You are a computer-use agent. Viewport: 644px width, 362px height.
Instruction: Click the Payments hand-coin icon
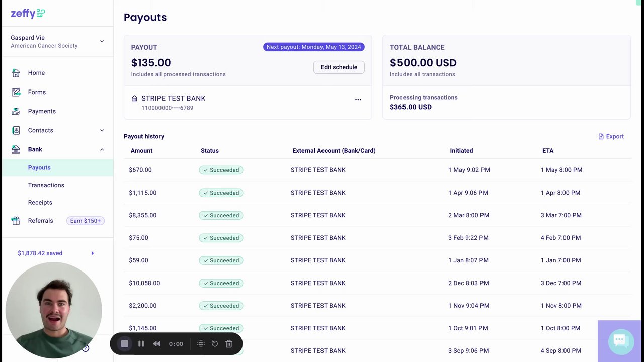(16, 111)
